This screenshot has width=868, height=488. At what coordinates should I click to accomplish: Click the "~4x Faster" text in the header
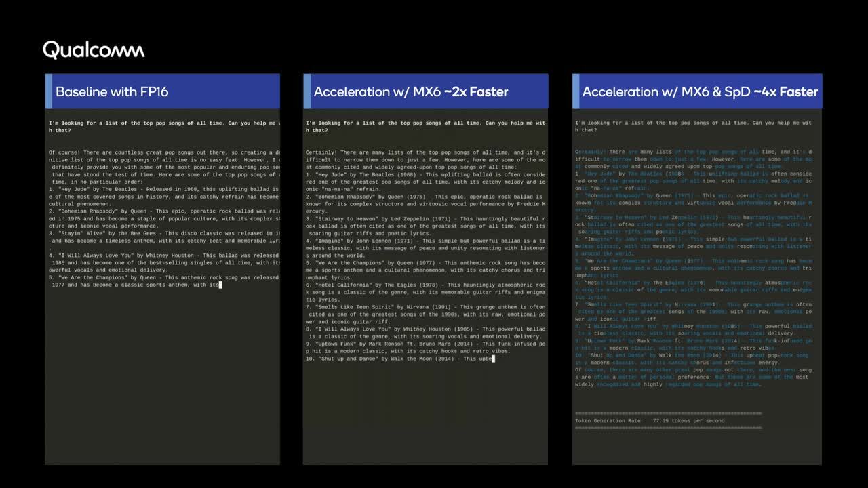click(785, 91)
